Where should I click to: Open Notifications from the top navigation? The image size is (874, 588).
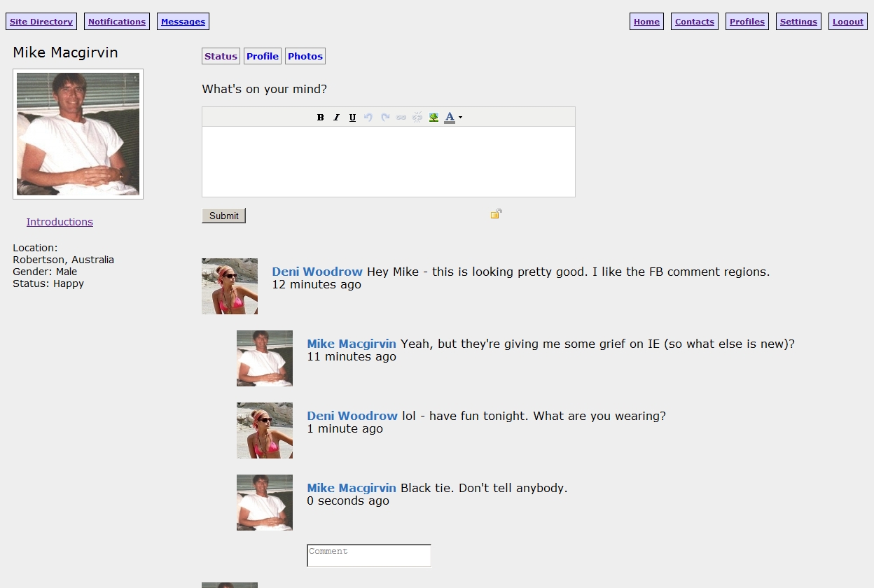tap(117, 22)
